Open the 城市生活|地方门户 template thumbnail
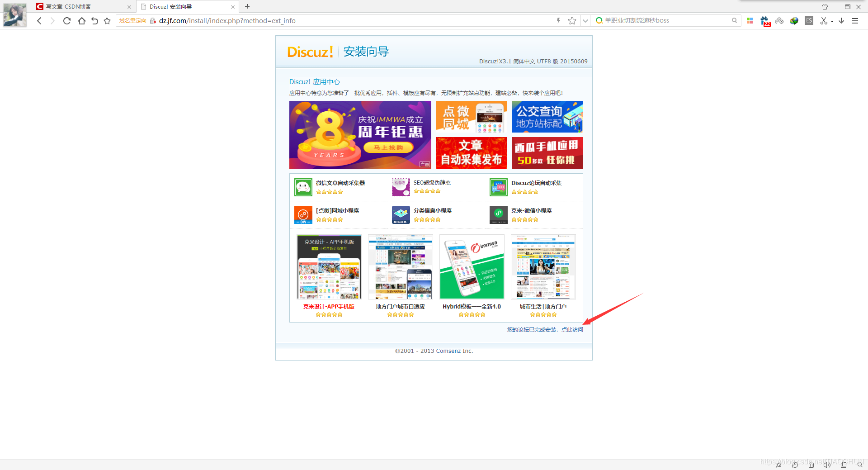The height and width of the screenshot is (470, 868). [543, 267]
